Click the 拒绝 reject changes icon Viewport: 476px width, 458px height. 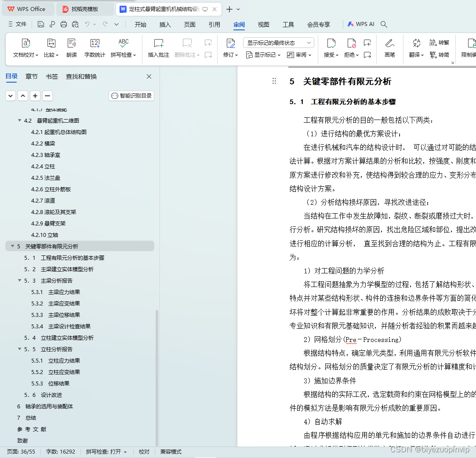pyautogui.click(x=351, y=44)
